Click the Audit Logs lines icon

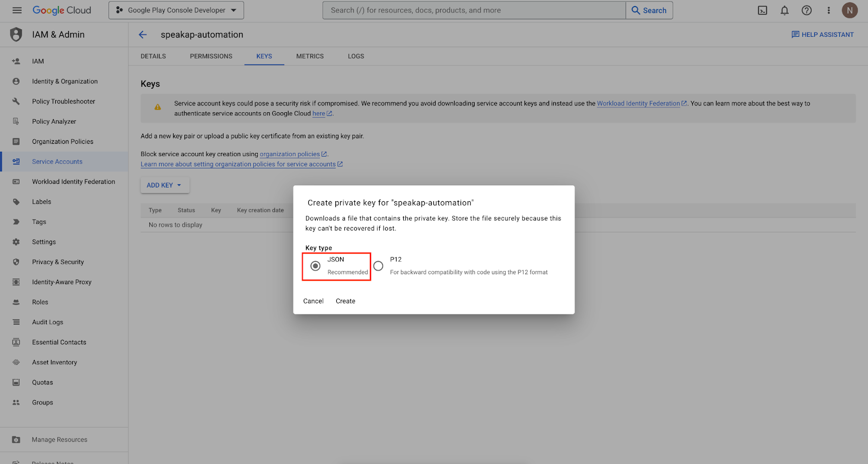pos(16,322)
